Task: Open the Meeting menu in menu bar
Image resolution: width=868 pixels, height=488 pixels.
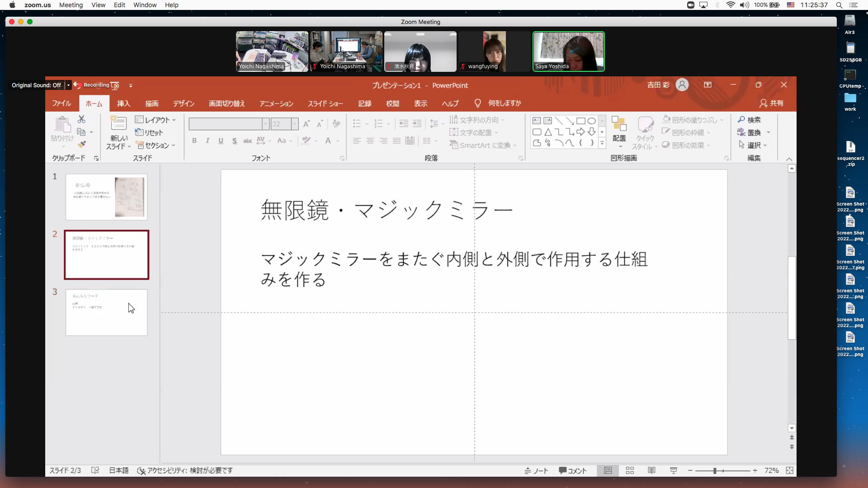Action: point(71,5)
